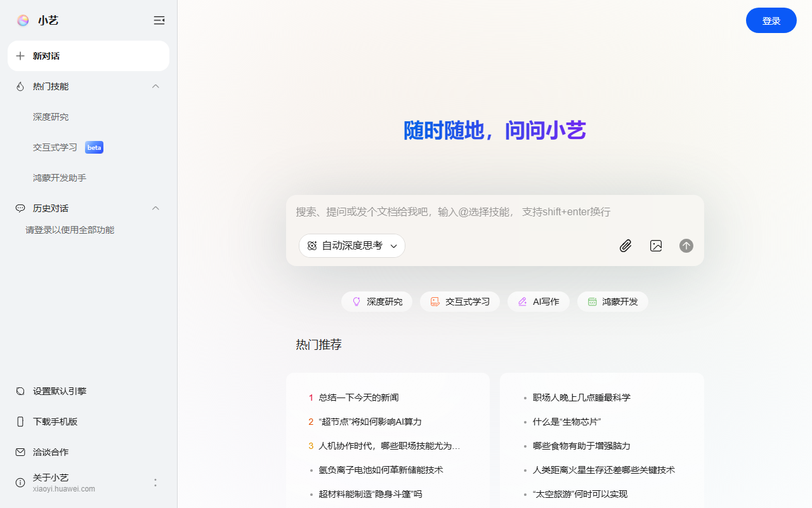
Task: Collapse the sidebar with the toggle icon
Action: click(x=159, y=20)
